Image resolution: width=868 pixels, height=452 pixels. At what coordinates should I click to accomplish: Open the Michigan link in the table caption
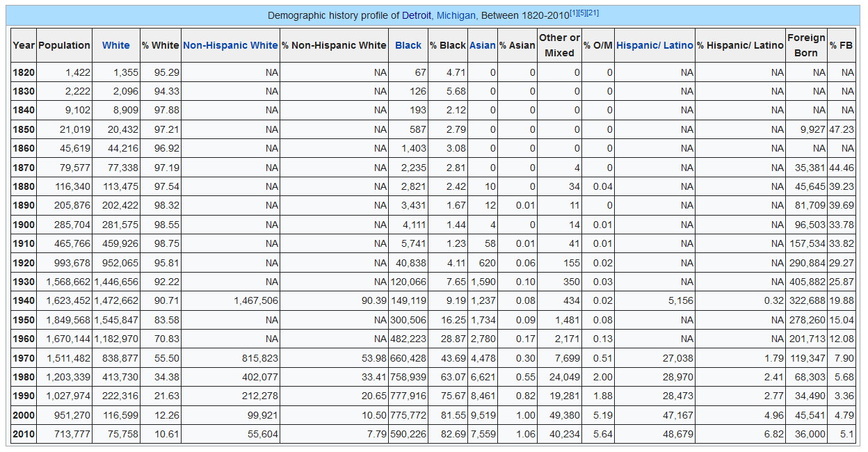tap(456, 15)
